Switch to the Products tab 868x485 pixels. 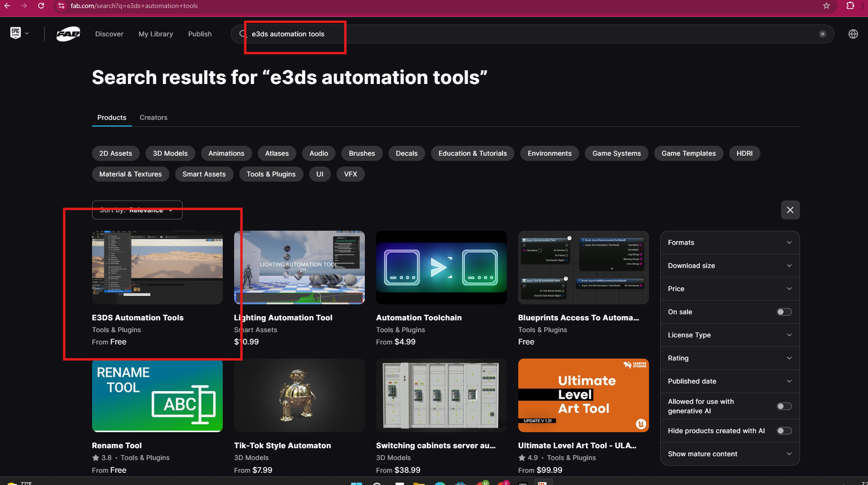click(111, 117)
